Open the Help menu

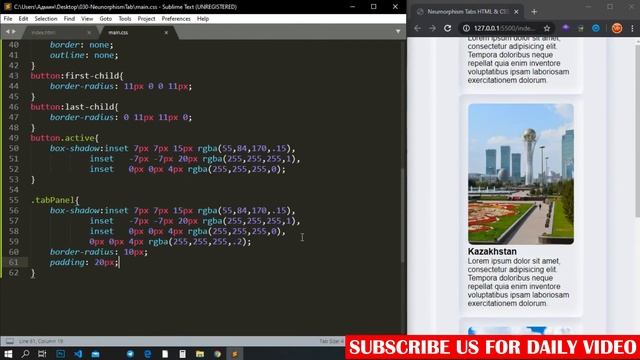pos(203,19)
